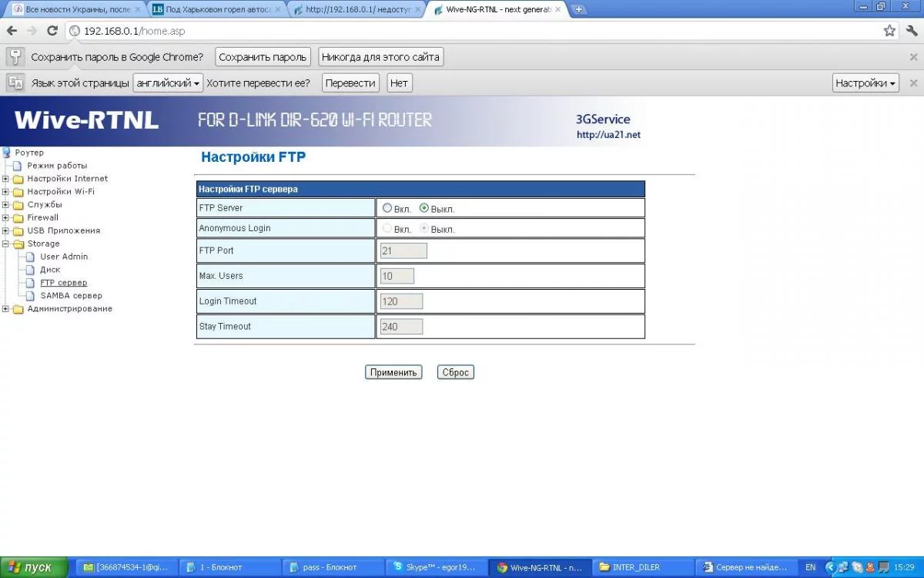Click the USB Приложения folder icon

18,231
